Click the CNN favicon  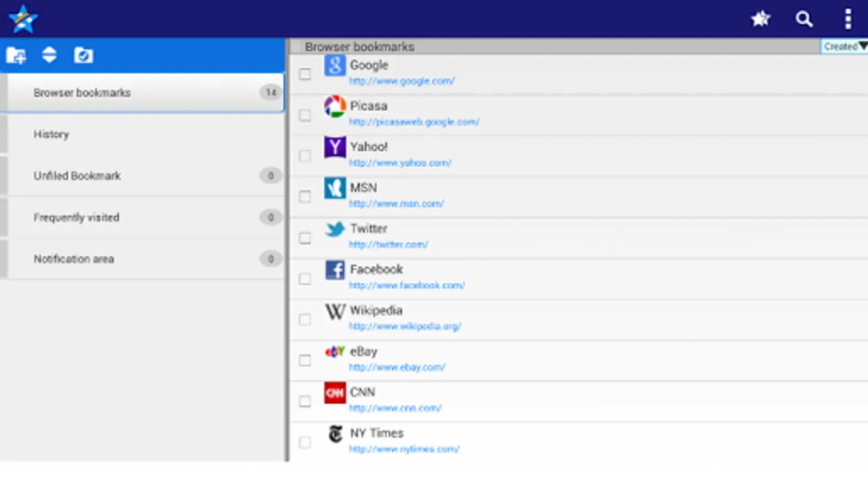[334, 393]
